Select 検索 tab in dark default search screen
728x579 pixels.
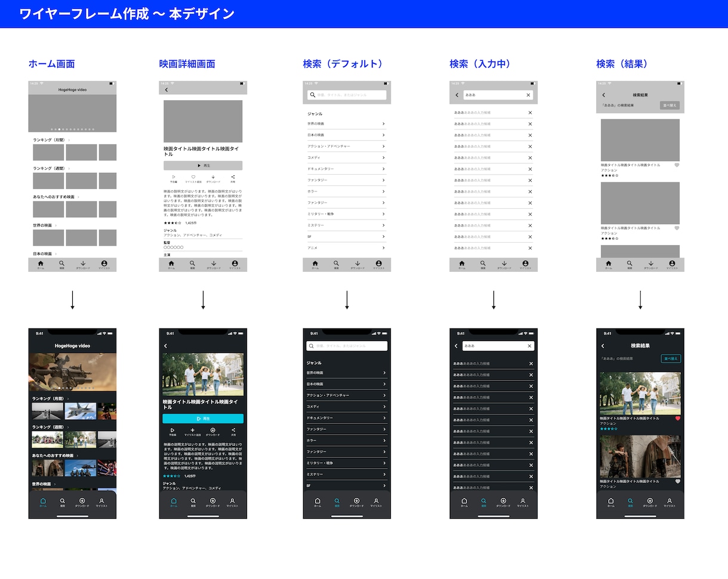[337, 503]
